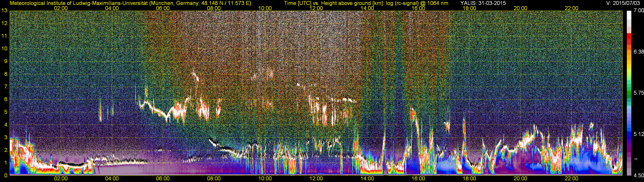
Task: Click the 22:00 label on the top time axis
Action: coord(571,8)
